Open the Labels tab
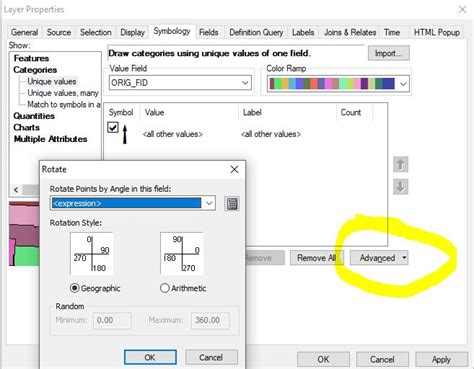The width and height of the screenshot is (474, 369). pyautogui.click(x=303, y=32)
